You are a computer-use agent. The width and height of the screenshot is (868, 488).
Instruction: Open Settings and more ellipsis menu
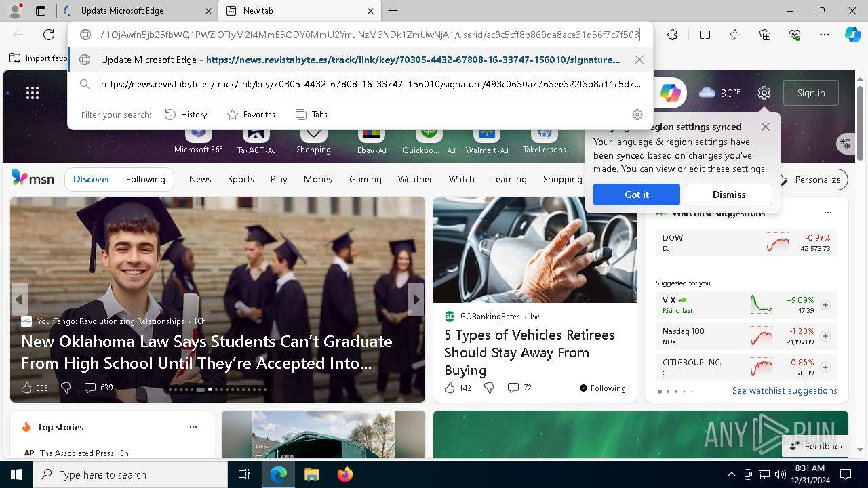click(x=825, y=35)
